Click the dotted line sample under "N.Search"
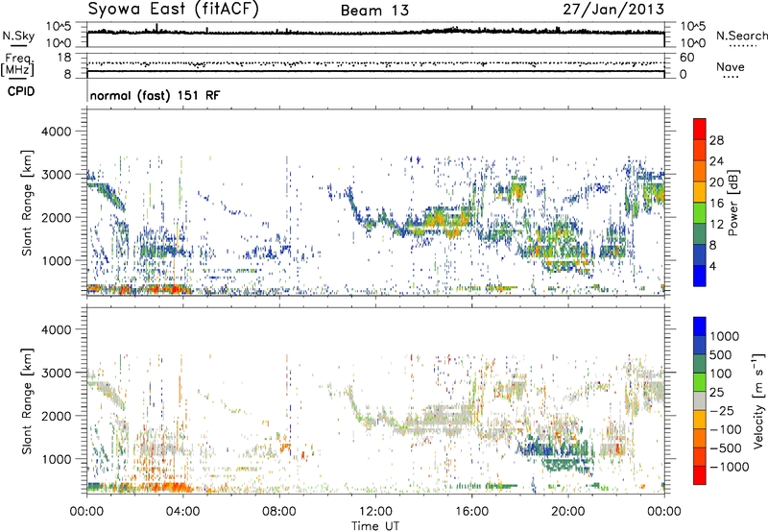The image size is (768, 532). tap(743, 46)
